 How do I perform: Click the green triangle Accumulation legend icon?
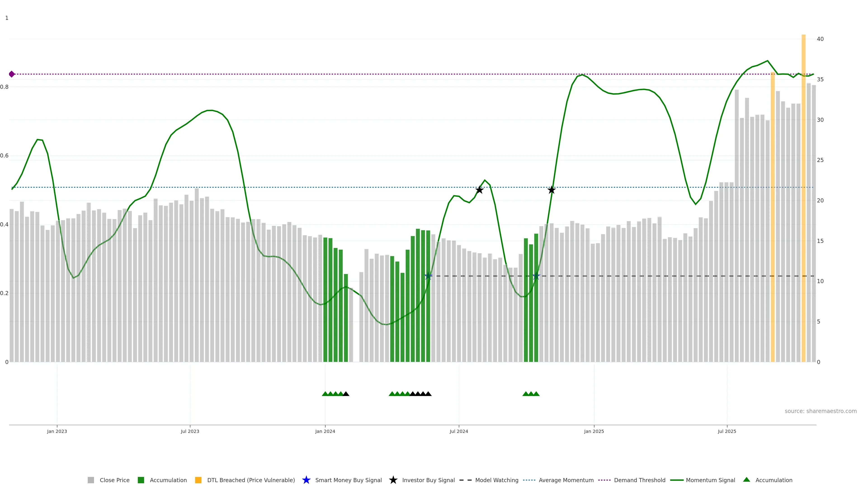click(746, 480)
